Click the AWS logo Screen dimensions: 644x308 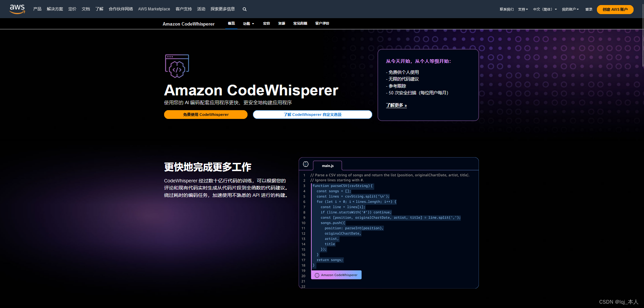17,9
